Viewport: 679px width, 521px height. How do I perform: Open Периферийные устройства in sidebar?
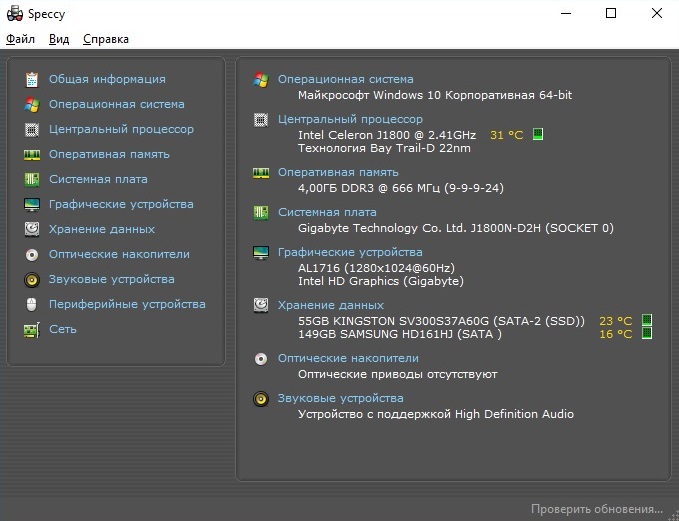(127, 304)
